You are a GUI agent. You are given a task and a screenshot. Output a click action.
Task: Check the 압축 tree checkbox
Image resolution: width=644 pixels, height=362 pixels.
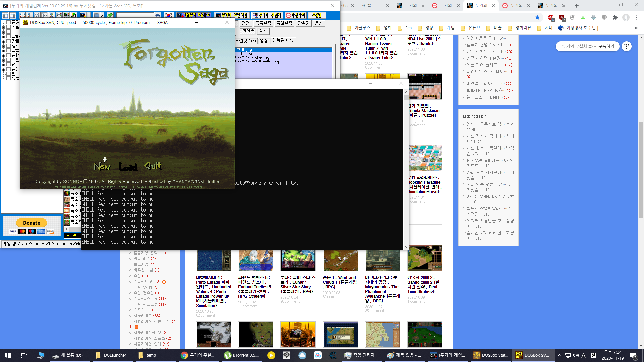coord(9,50)
